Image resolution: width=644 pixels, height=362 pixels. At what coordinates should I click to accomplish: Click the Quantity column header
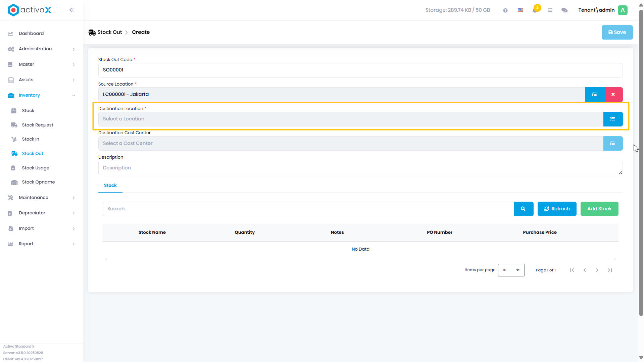point(245,232)
